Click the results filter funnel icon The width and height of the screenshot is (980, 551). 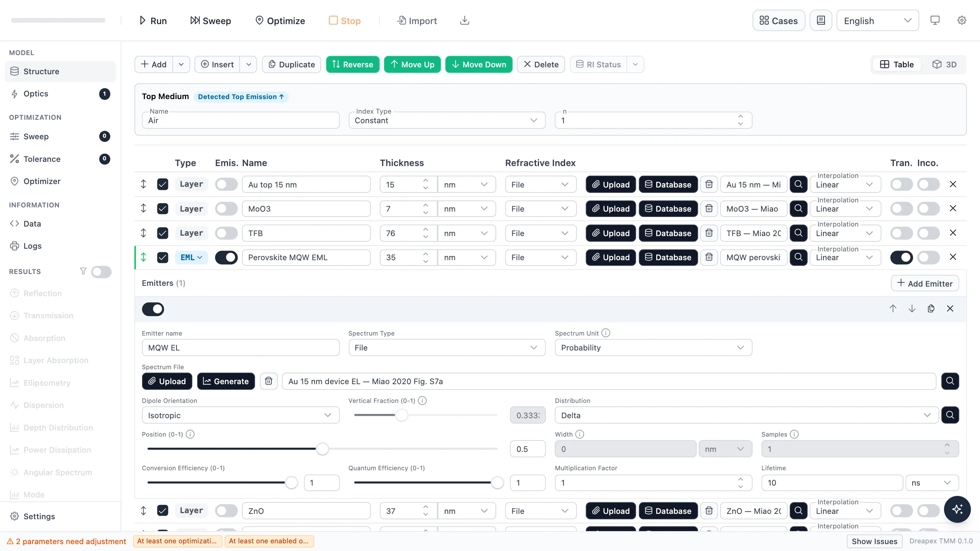tap(83, 271)
